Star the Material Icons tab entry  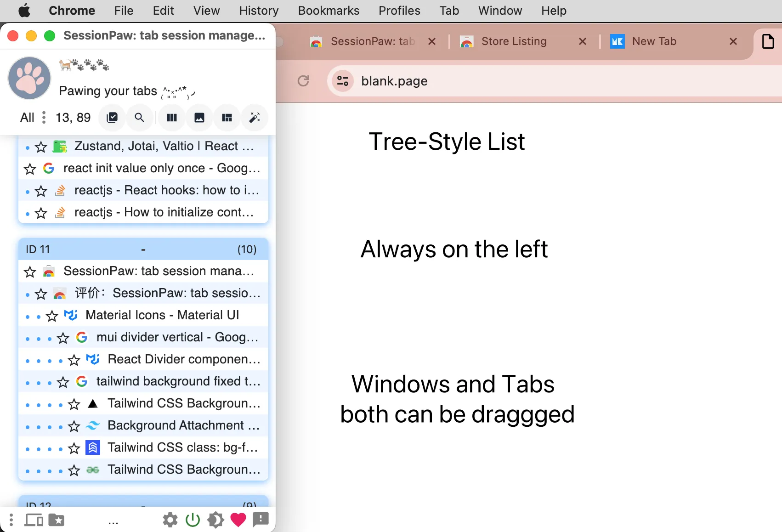coord(51,316)
